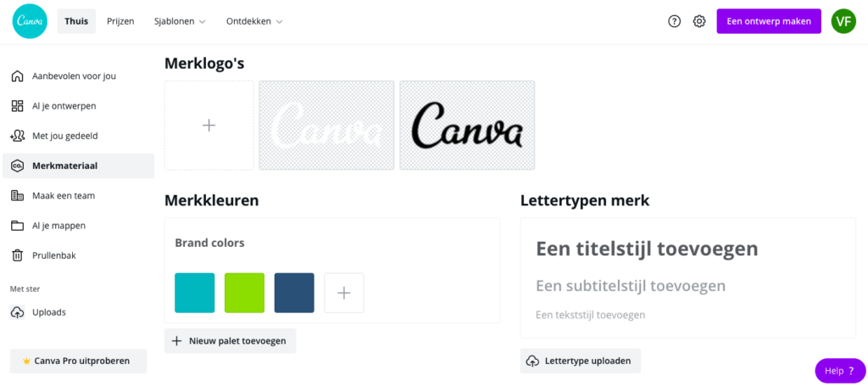Click the folder icon for Al je mappen
868x387 pixels.
18,226
